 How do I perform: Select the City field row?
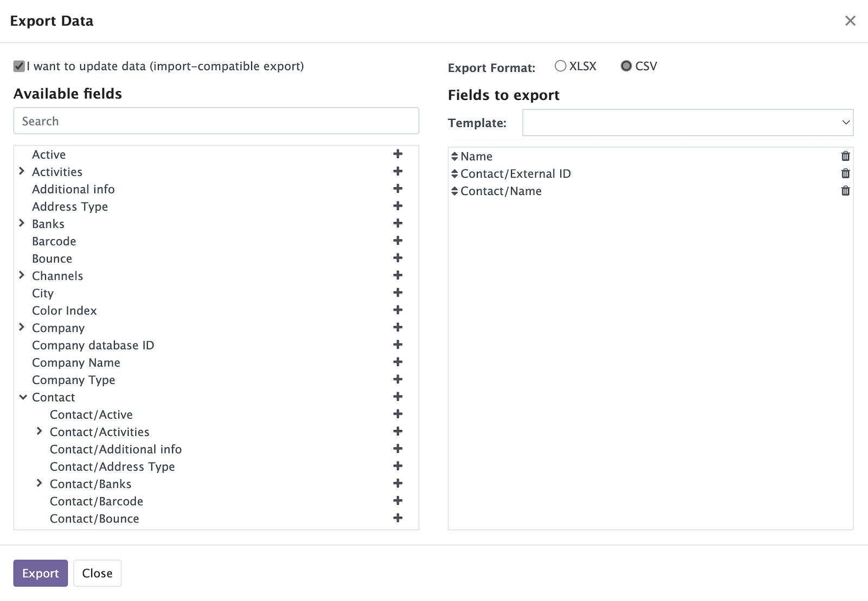(216, 293)
